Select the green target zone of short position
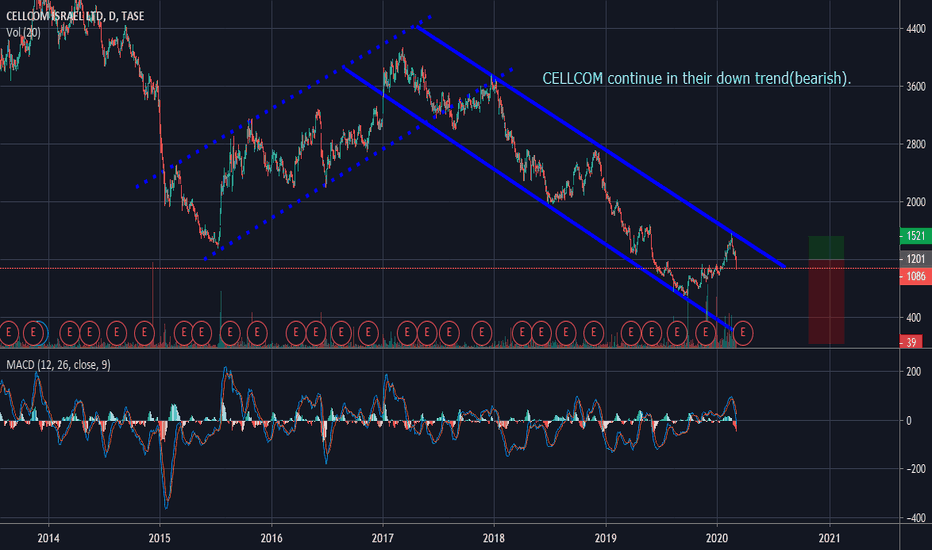The height and width of the screenshot is (550, 932). point(826,248)
